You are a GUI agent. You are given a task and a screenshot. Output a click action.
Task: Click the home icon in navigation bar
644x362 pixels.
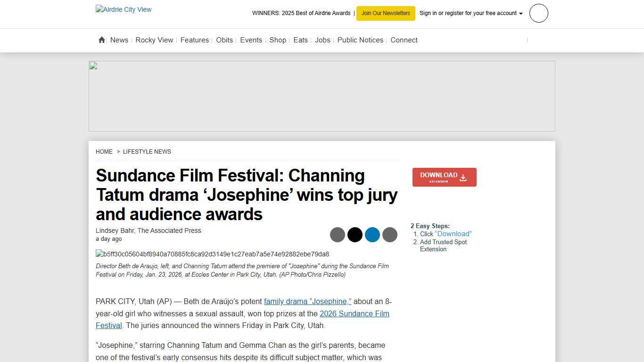tap(101, 40)
